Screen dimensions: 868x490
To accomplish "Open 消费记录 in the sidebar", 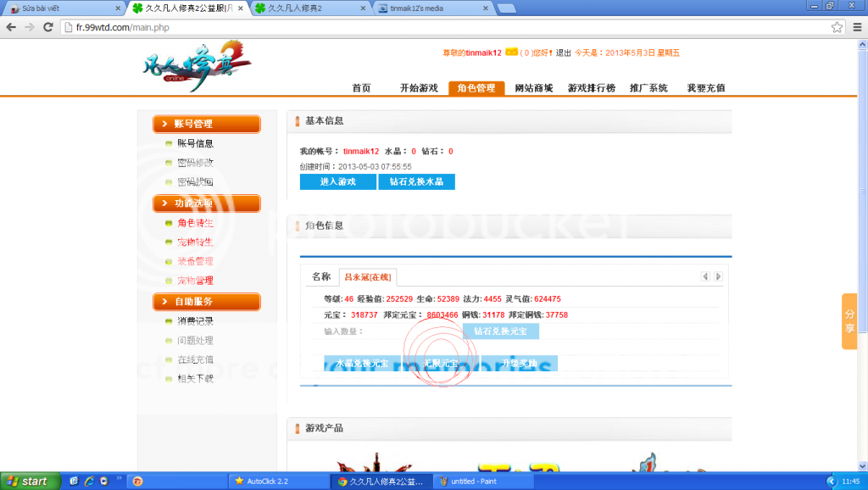I will pyautogui.click(x=195, y=321).
